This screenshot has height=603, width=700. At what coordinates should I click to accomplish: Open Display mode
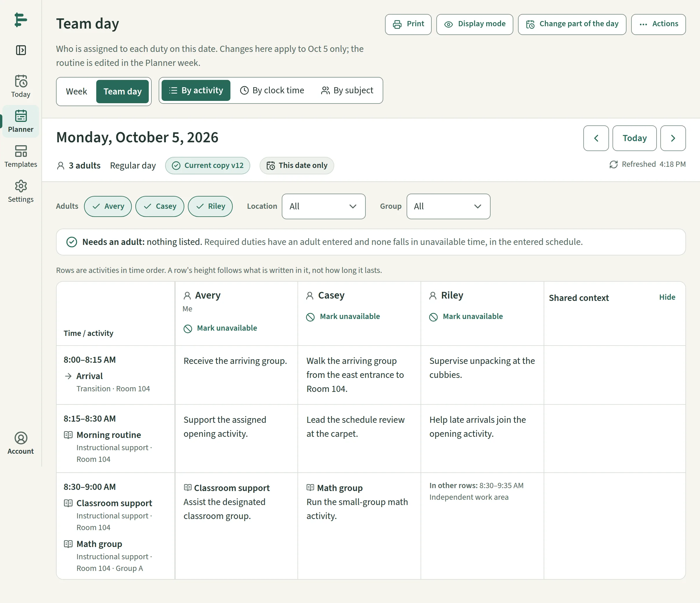click(475, 24)
